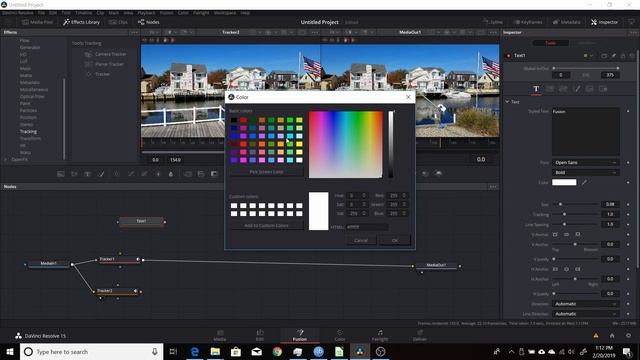
Task: Click Pick Screen Color button
Action: [266, 172]
